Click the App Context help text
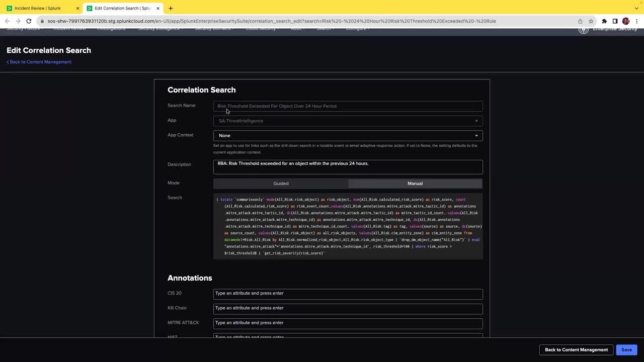 [x=345, y=149]
